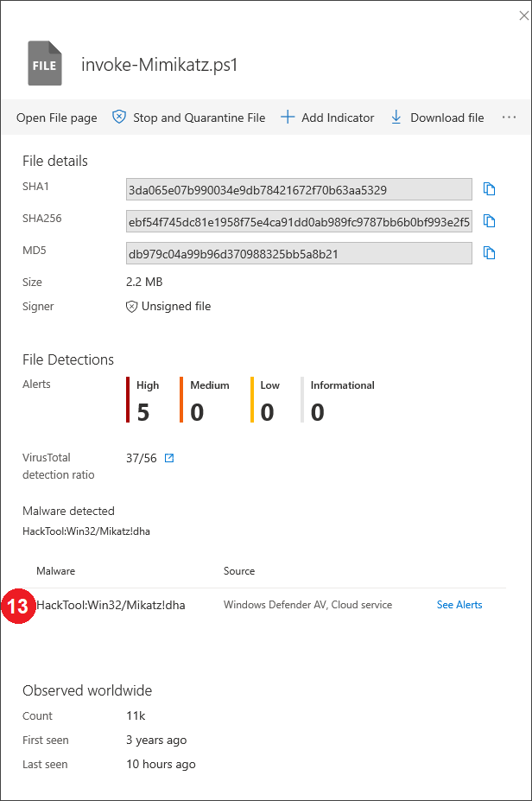Follow the See Alerts link
The width and height of the screenshot is (532, 801).
(x=459, y=605)
